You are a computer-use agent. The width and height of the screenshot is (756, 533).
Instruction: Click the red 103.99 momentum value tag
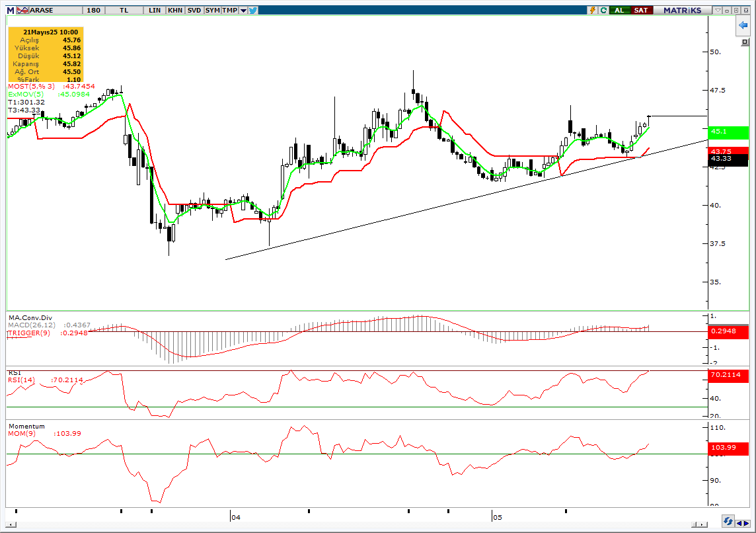click(x=728, y=448)
